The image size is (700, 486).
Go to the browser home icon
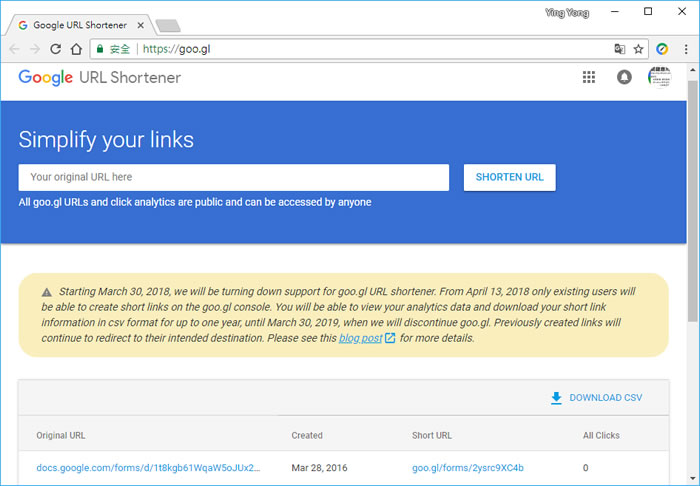coord(76,48)
